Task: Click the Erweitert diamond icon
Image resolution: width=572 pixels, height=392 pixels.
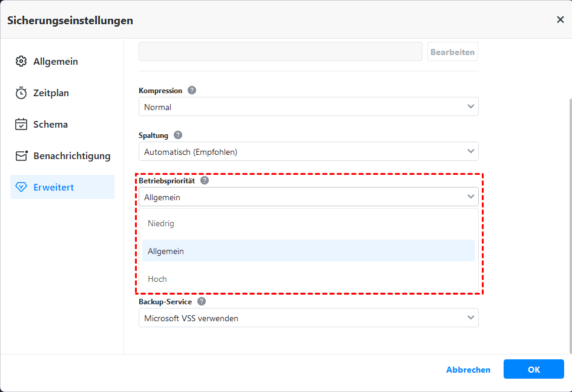Action: (x=21, y=188)
